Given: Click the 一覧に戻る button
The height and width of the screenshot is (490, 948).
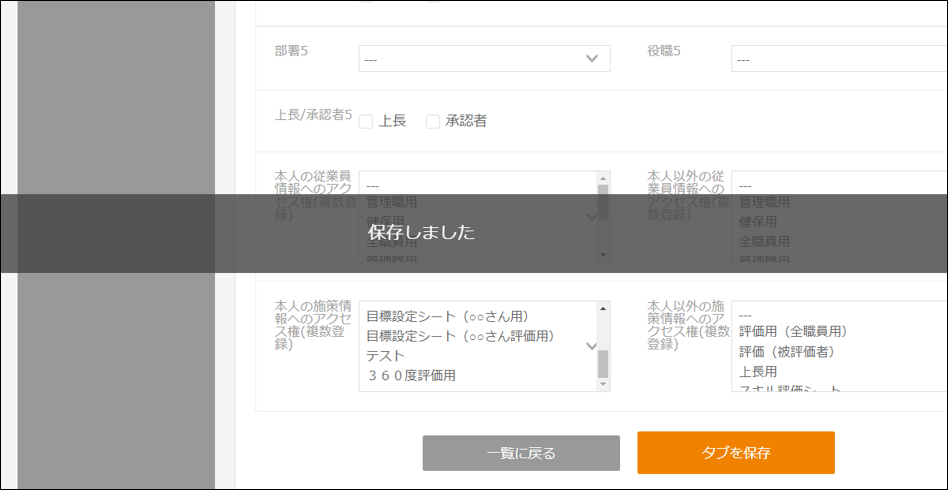Looking at the screenshot, I should tap(521, 453).
